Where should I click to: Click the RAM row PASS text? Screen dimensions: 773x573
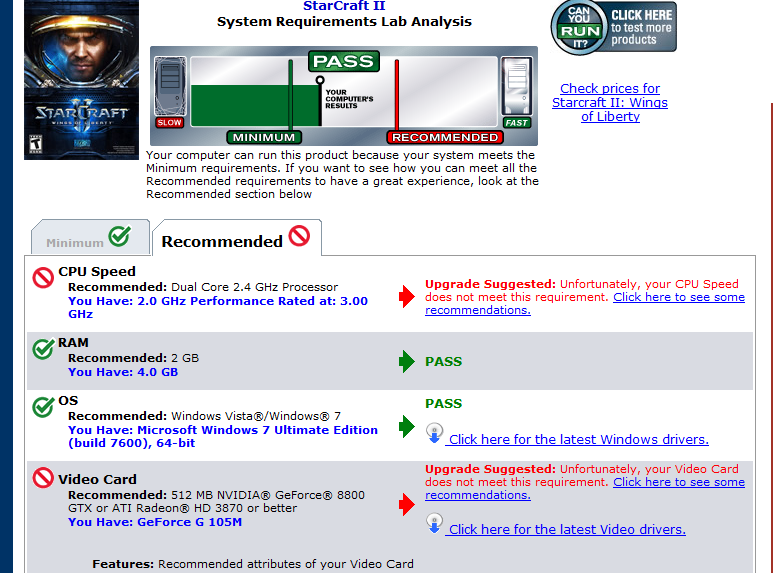pyautogui.click(x=443, y=361)
